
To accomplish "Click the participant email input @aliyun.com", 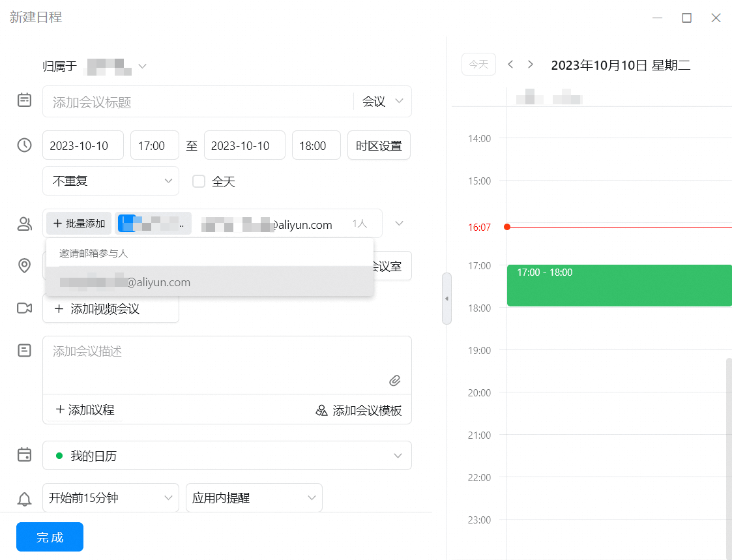I will click(267, 224).
